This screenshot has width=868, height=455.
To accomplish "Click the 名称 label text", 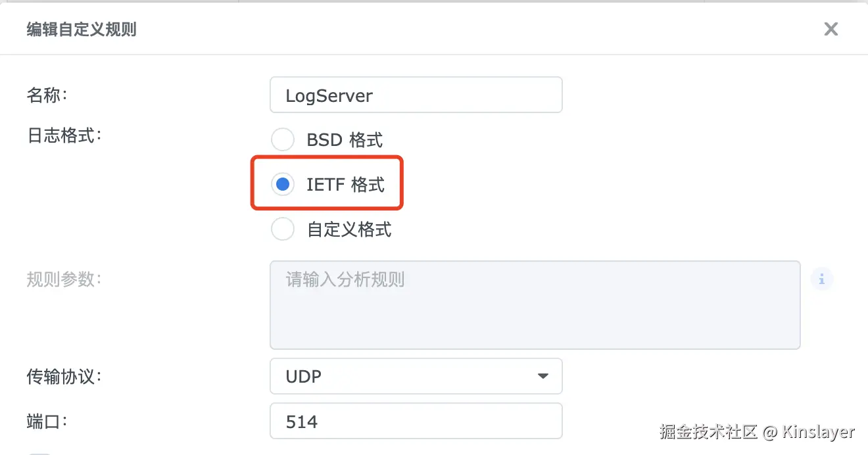I will coord(47,95).
